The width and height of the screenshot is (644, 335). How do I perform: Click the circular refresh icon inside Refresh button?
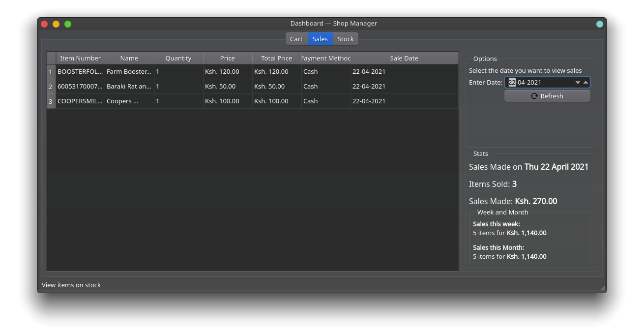tap(534, 96)
